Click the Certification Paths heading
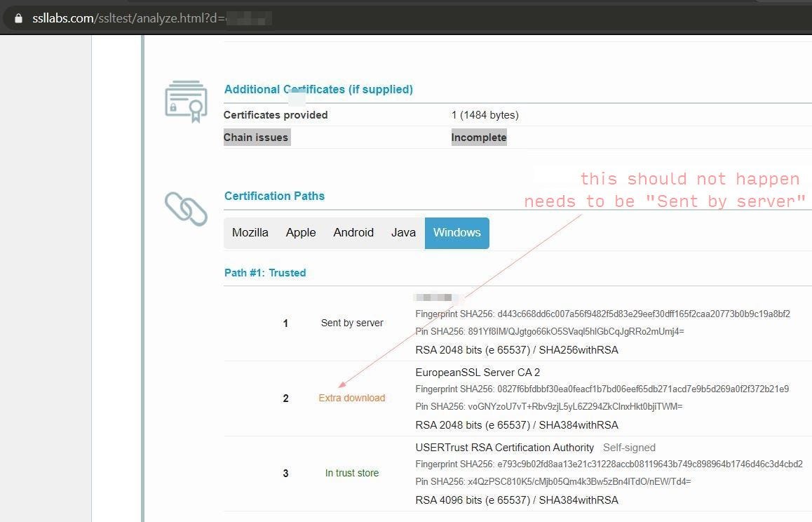This screenshot has height=522, width=812. tap(274, 196)
